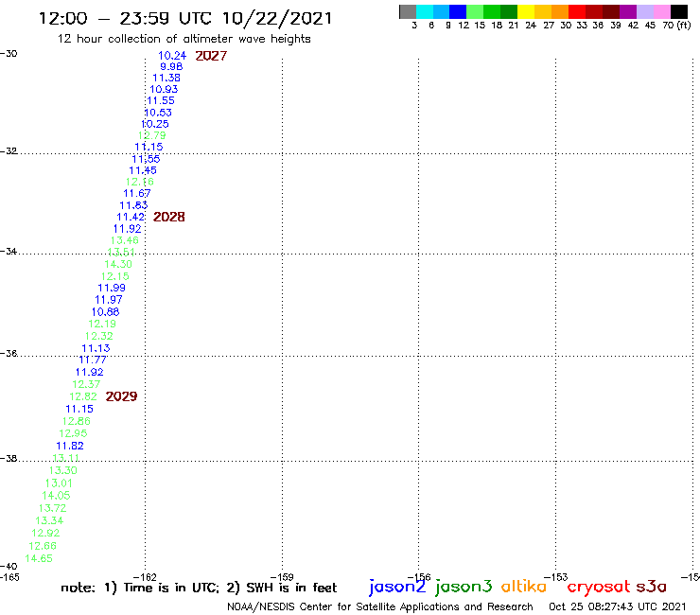This screenshot has width=700, height=615.
Task: Click the jason2 satellite legend label
Action: pyautogui.click(x=397, y=587)
